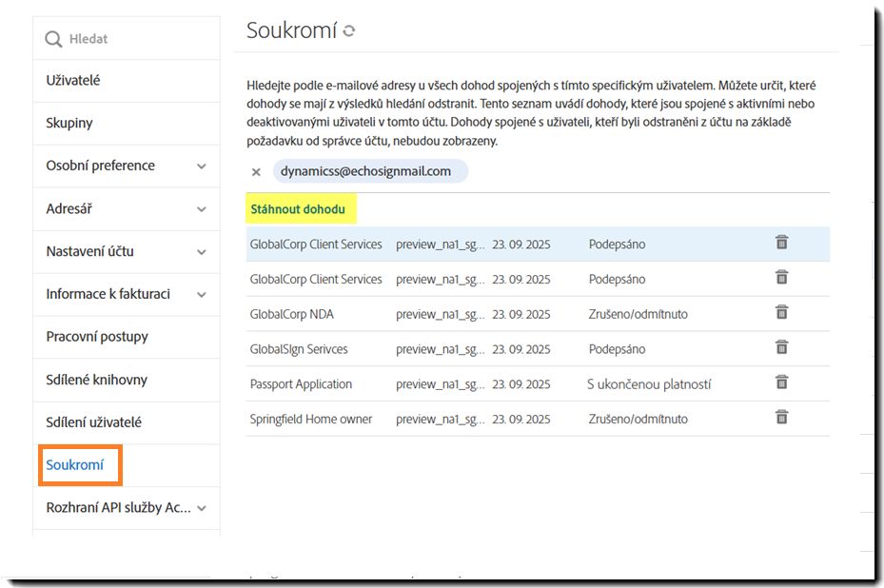884x588 pixels.
Task: Click trash icon for GlobalCorp NDA row
Action: coord(781,312)
